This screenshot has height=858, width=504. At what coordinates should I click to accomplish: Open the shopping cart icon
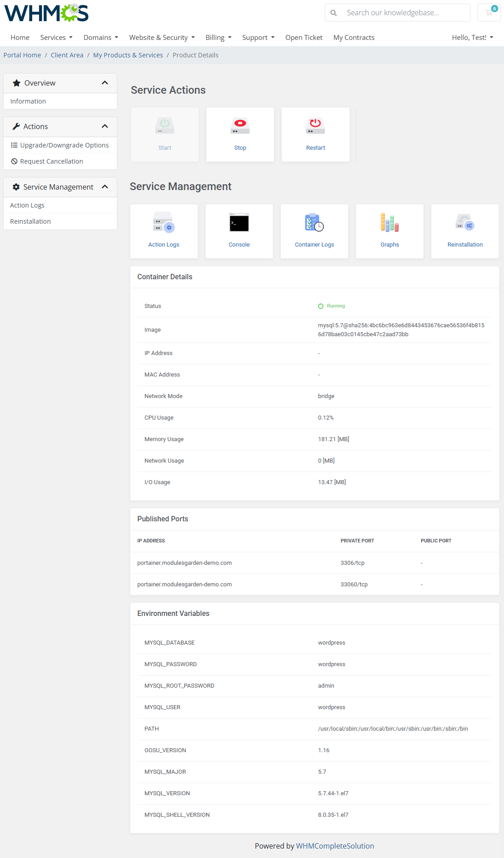(x=489, y=13)
